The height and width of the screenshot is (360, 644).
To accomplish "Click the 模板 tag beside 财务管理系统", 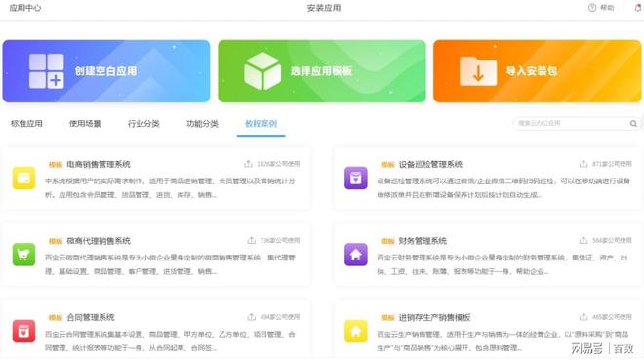I will (387, 241).
